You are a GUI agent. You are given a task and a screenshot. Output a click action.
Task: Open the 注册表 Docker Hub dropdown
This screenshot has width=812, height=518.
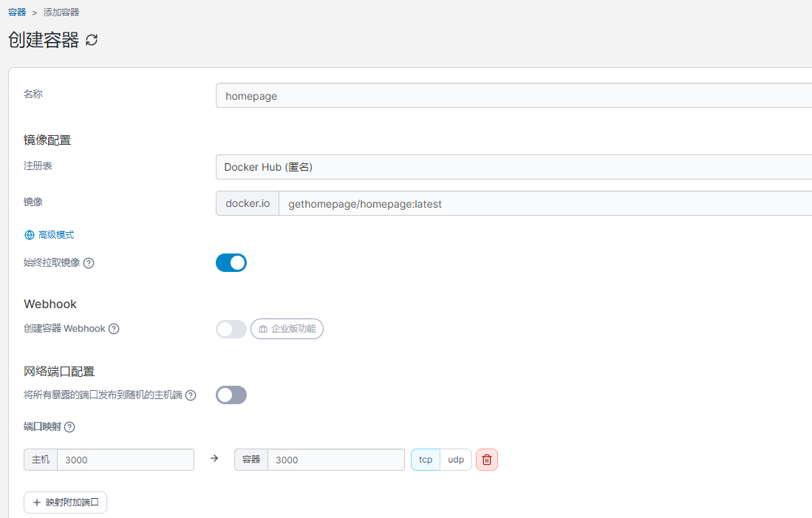coord(514,167)
